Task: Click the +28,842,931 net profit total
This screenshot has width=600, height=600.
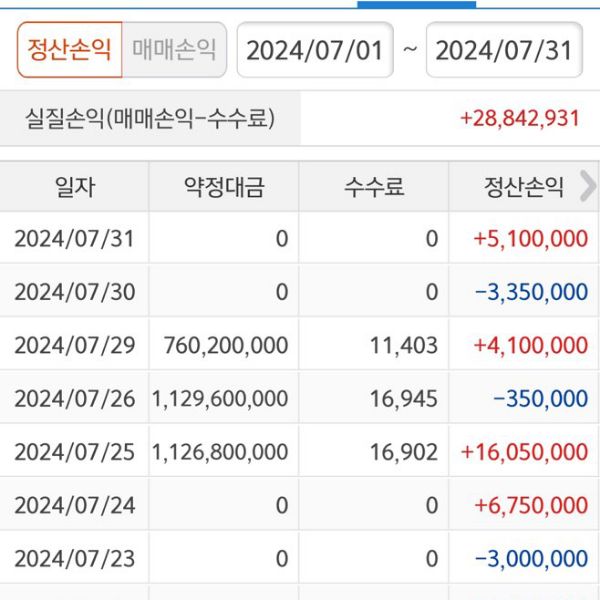Action: pyautogui.click(x=519, y=118)
